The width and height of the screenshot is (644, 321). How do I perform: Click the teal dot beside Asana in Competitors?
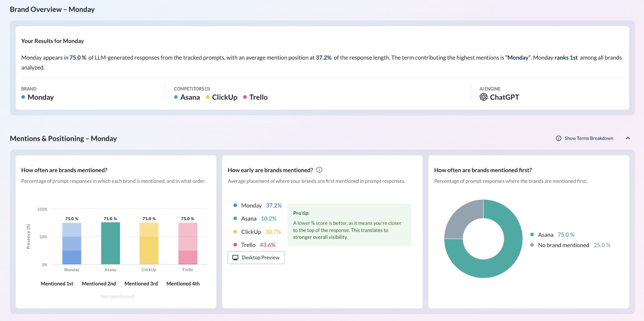[x=176, y=97]
